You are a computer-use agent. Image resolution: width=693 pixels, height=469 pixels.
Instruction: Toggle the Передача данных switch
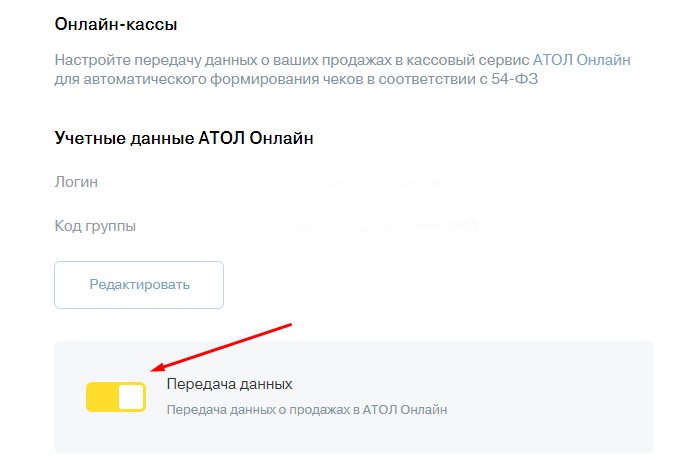click(x=116, y=397)
